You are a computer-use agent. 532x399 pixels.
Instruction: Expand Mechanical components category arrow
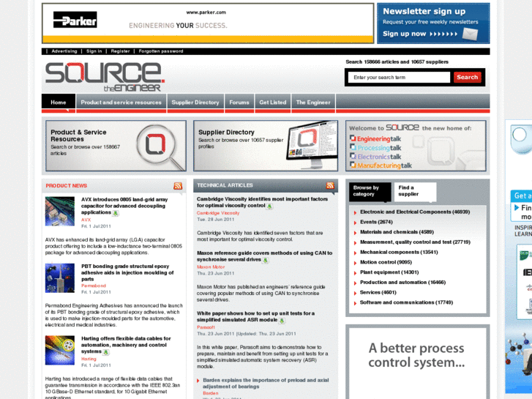point(355,253)
